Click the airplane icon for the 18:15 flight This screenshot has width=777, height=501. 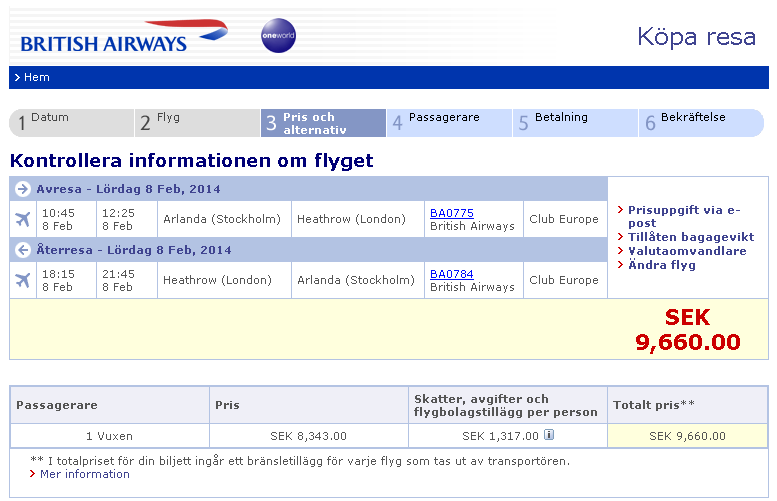(x=23, y=280)
